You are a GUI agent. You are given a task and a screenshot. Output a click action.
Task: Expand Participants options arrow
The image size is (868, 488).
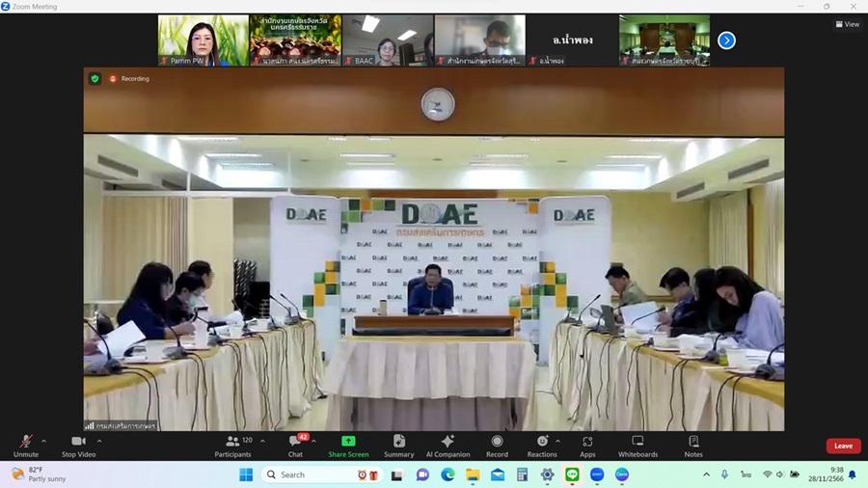pos(262,441)
